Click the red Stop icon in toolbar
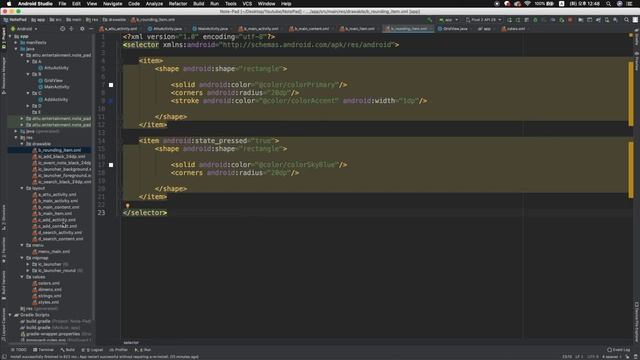This screenshot has width=640, height=360. click(570, 20)
